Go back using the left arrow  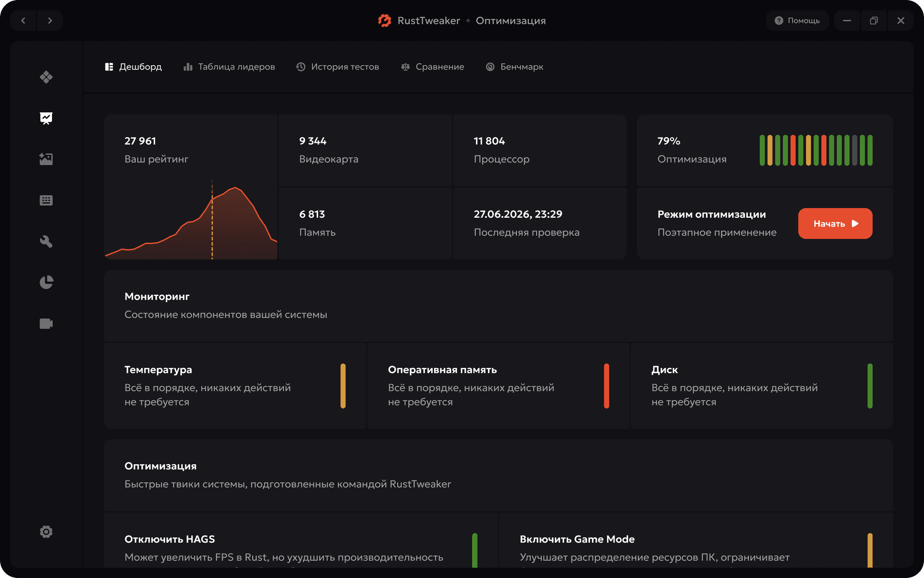23,21
